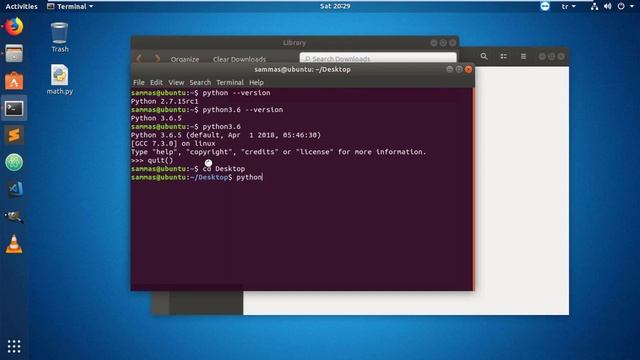Close the terminal window
Viewport: 640px width, 360px height.
[469, 69]
